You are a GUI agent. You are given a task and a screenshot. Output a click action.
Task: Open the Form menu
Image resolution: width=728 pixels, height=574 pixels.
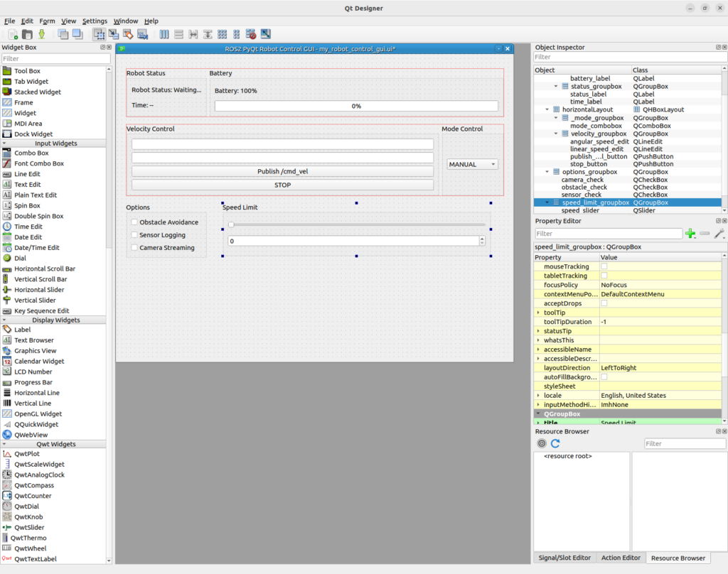[x=47, y=21]
